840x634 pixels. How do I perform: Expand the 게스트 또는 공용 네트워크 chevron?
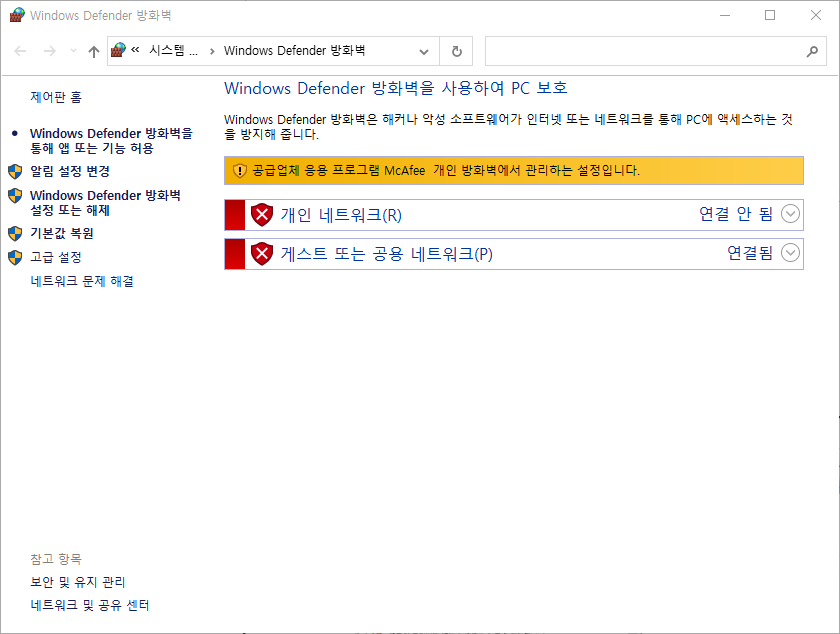pos(790,252)
